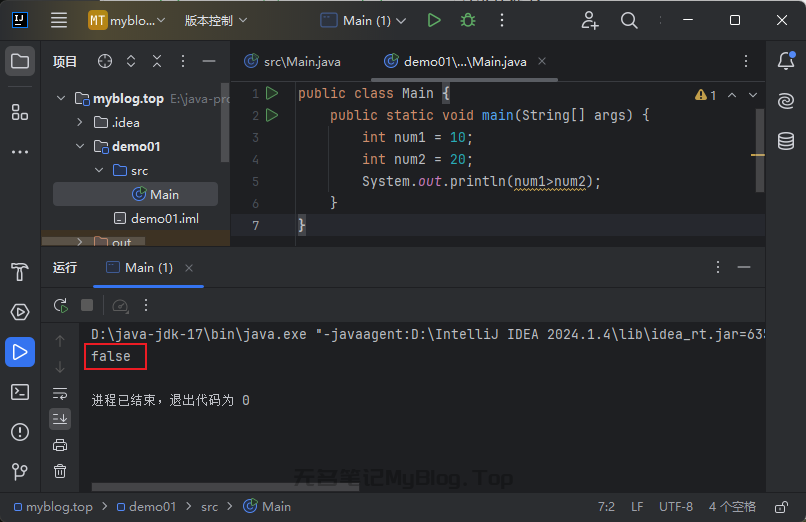Open more run actions in title bar
The height and width of the screenshot is (522, 806).
pyautogui.click(x=502, y=21)
